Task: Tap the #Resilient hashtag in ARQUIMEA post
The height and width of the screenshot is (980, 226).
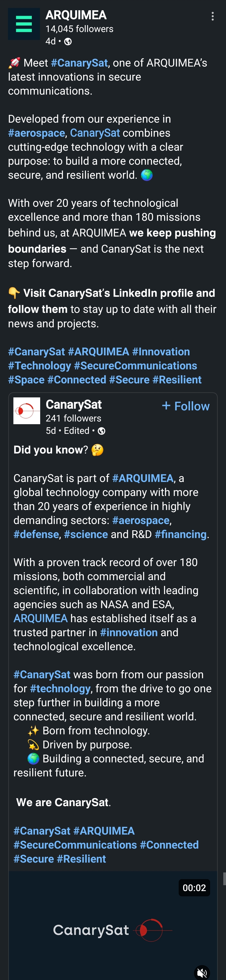Action: [x=177, y=380]
